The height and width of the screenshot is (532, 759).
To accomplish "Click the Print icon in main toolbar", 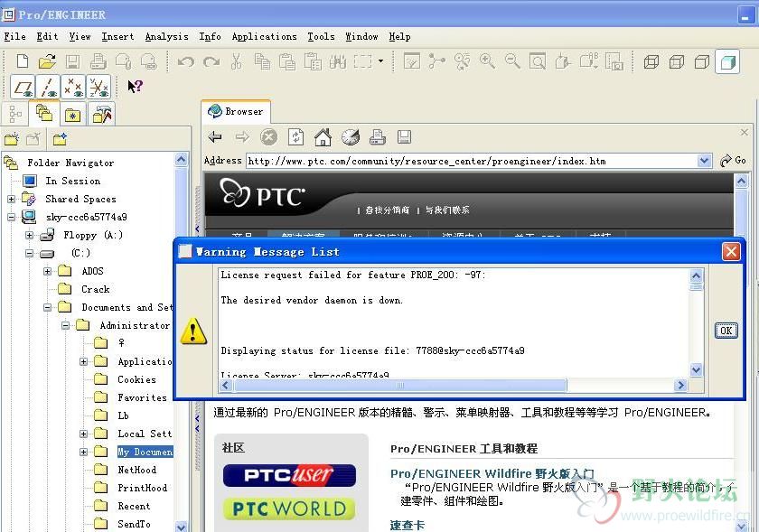I will coord(98,61).
